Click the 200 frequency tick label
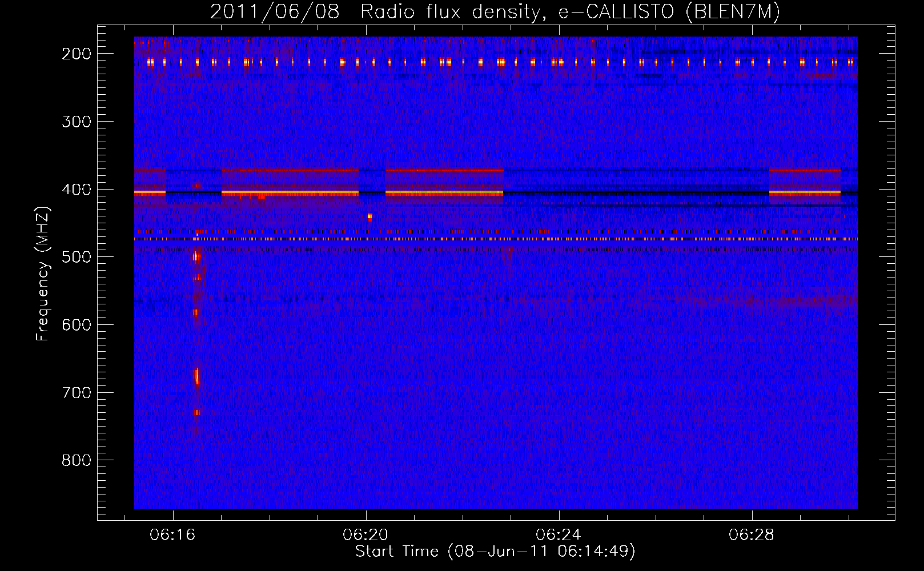Viewport: 924px width, 571px height. tap(77, 54)
